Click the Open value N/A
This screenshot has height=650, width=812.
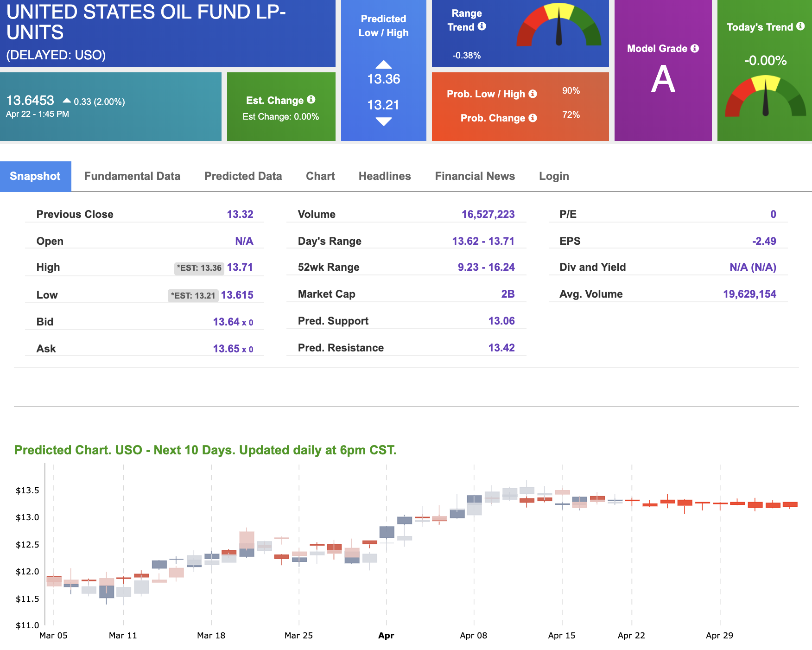(244, 241)
